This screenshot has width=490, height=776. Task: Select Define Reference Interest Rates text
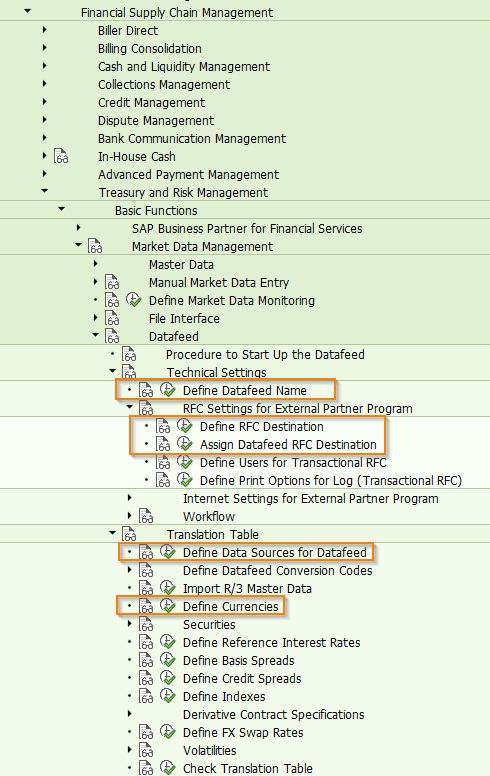(x=271, y=642)
